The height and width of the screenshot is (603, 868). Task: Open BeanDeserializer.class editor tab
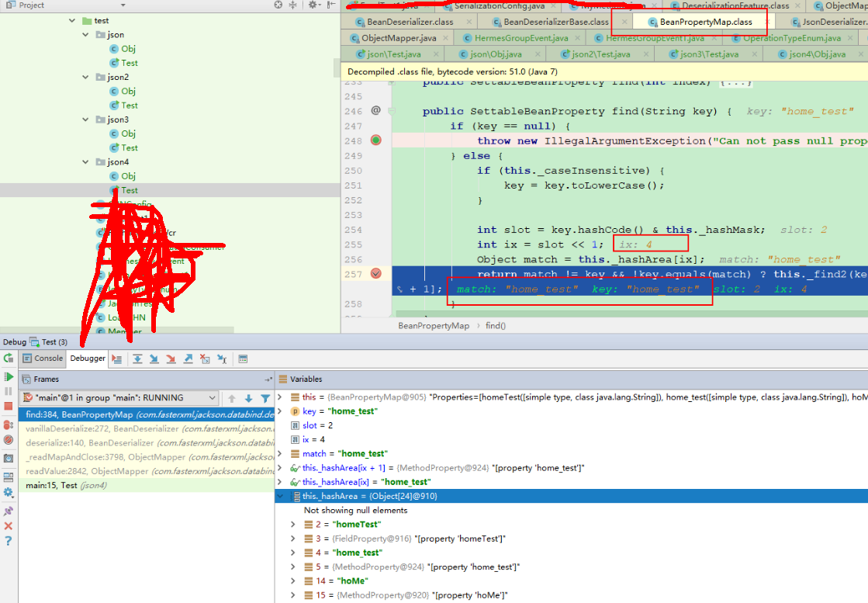click(x=410, y=23)
